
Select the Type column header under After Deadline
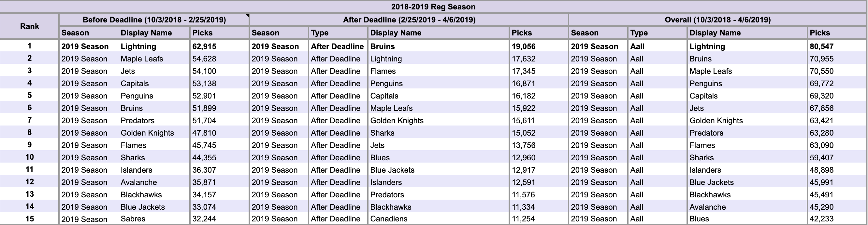[x=338, y=33]
